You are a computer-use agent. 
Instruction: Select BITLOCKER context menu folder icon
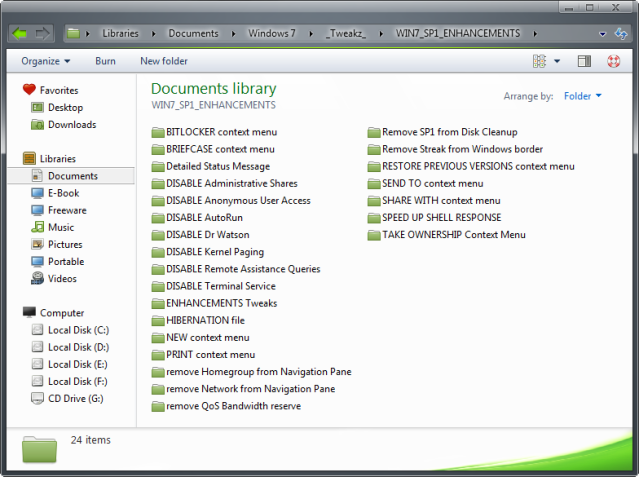pos(158,132)
